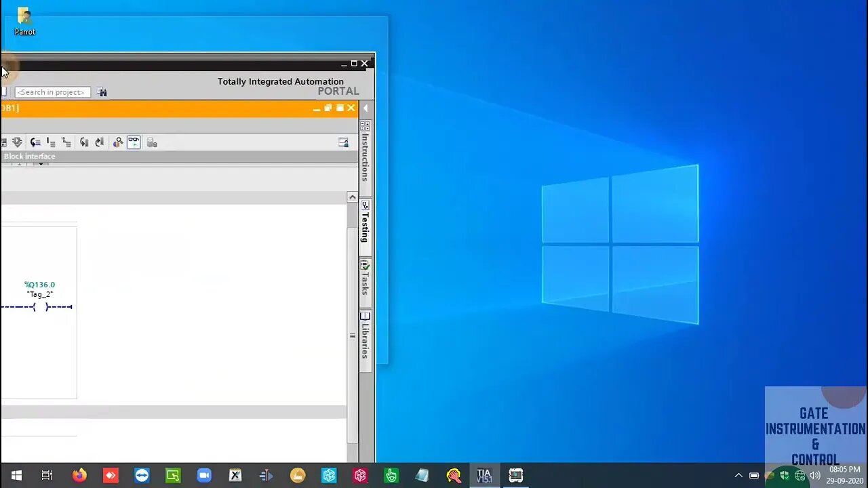Open the Windows Start menu
Image resolution: width=868 pixels, height=488 pixels.
tap(16, 475)
